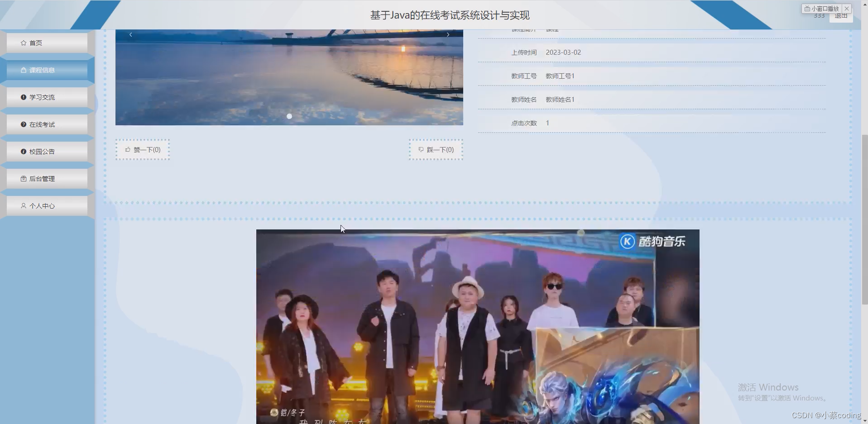Viewport: 868px width, 424px height.
Task: Open 学习交流 sidebar item
Action: click(x=47, y=97)
